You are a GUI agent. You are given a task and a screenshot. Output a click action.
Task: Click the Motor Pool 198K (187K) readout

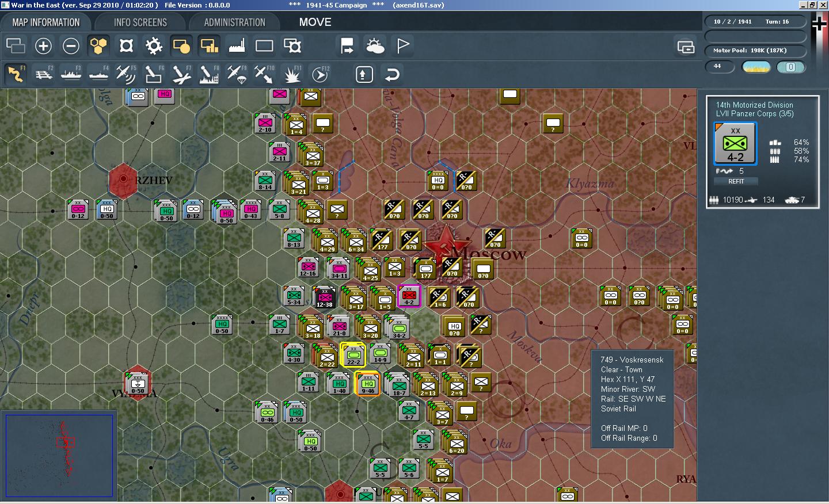[755, 51]
